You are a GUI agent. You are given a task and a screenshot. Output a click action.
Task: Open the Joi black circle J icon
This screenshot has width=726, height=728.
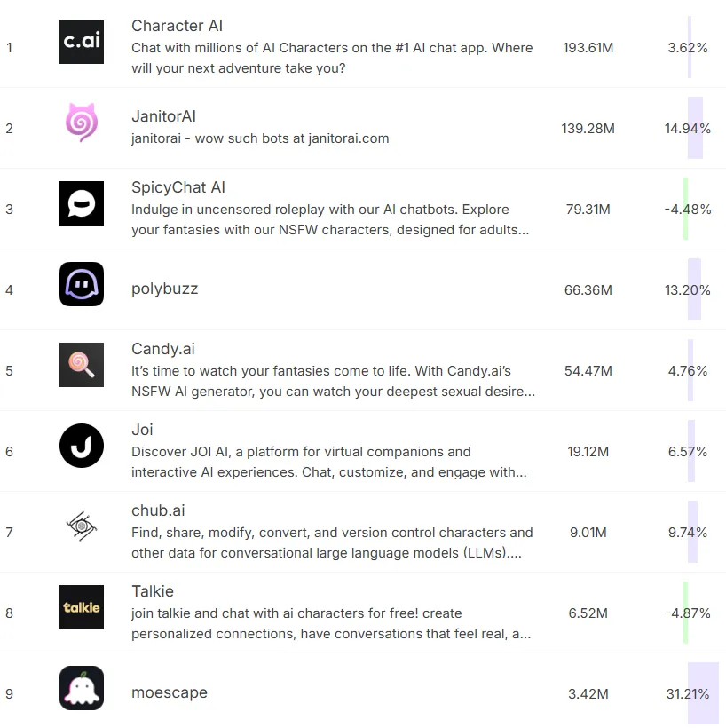click(x=82, y=446)
